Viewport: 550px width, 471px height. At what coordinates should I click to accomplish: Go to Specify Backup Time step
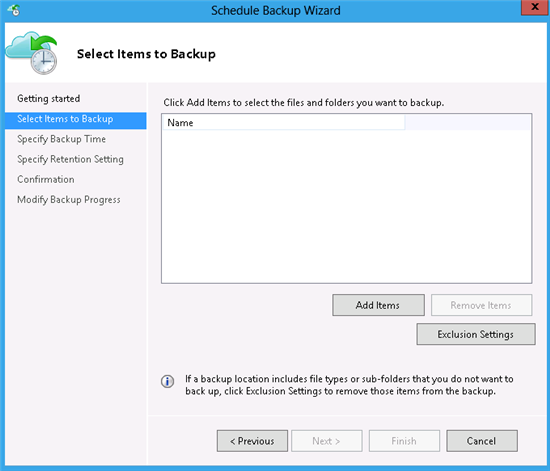[x=61, y=139]
